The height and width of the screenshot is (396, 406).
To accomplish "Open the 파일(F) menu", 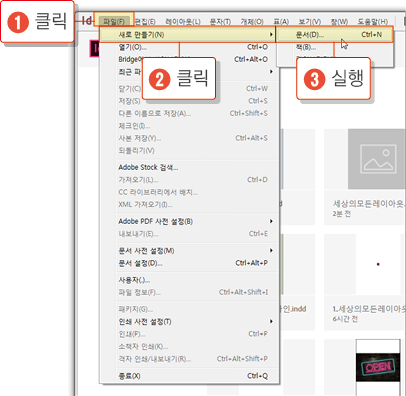I will pos(114,22).
